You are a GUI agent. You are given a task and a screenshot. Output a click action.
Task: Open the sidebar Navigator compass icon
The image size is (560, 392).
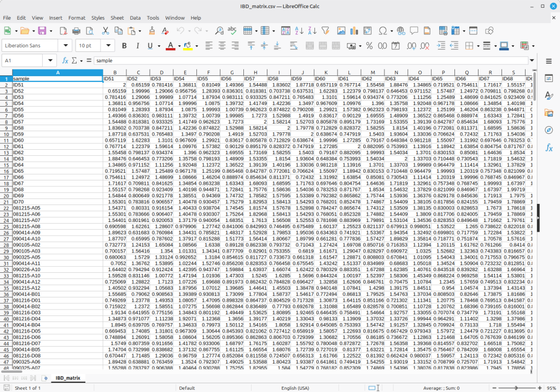tap(549, 130)
